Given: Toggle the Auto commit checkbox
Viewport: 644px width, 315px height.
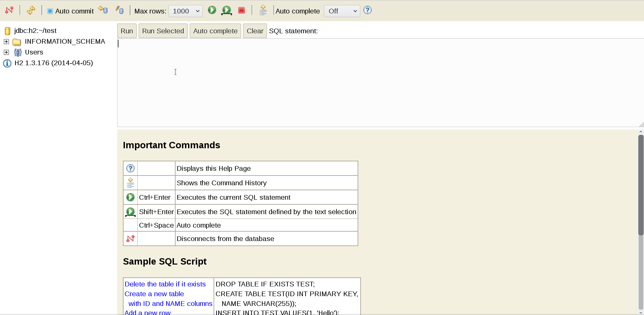Looking at the screenshot, I should [x=50, y=11].
